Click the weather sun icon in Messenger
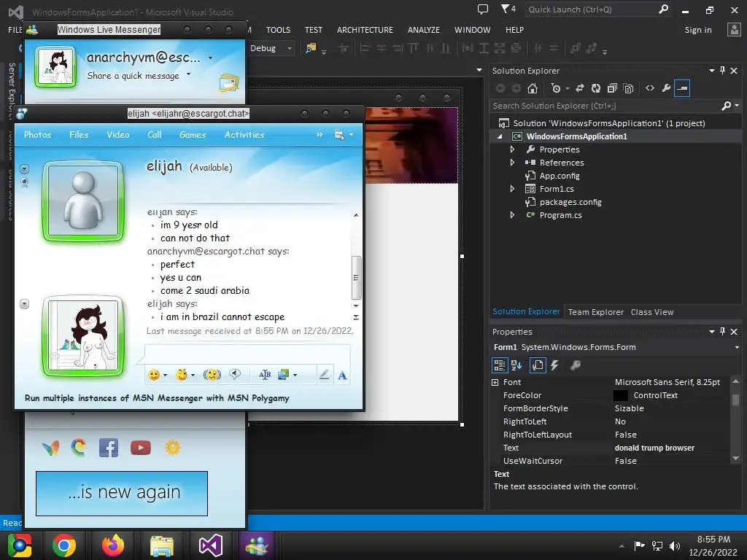 click(172, 448)
